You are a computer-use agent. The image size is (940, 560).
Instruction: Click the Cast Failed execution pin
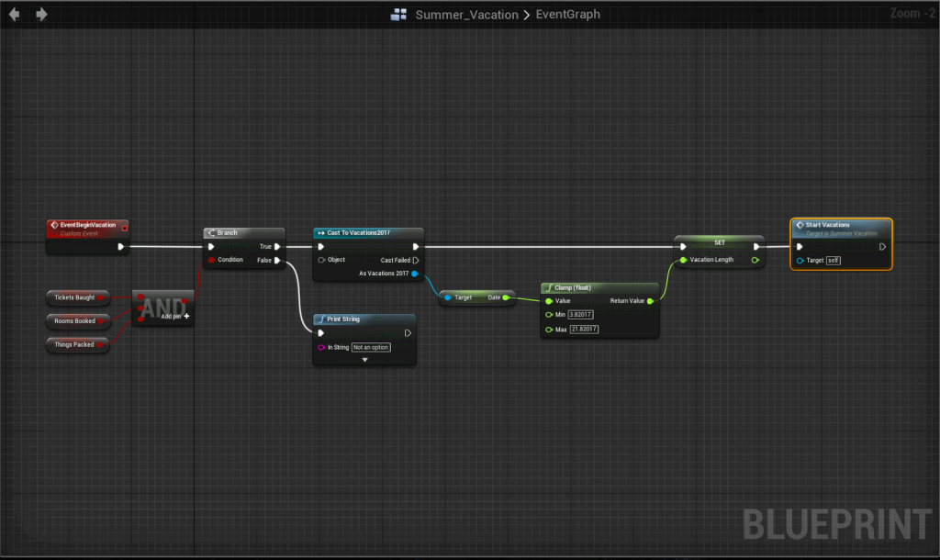point(416,260)
